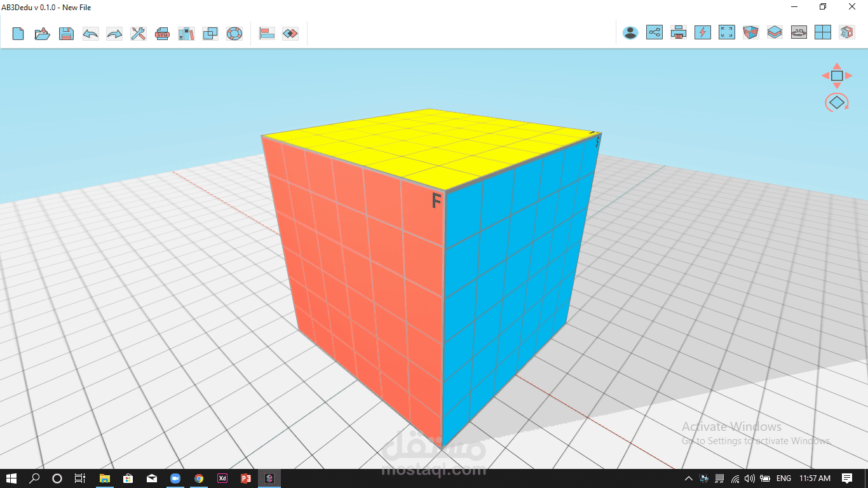
Task: Pan view right with the right arrow
Action: click(848, 76)
